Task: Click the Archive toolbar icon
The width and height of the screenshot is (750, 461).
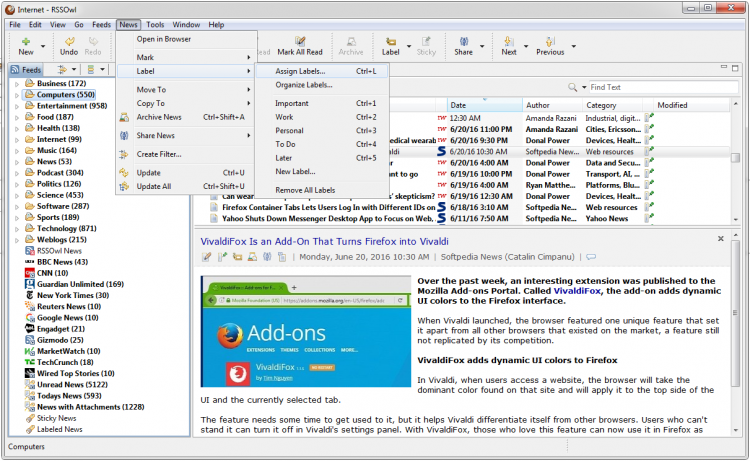Action: [x=351, y=42]
